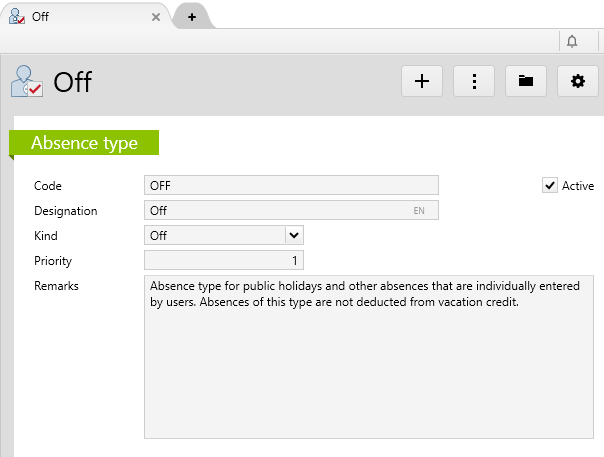Image resolution: width=604 pixels, height=457 pixels.
Task: Click into the Code field containing OFF
Action: (x=291, y=185)
